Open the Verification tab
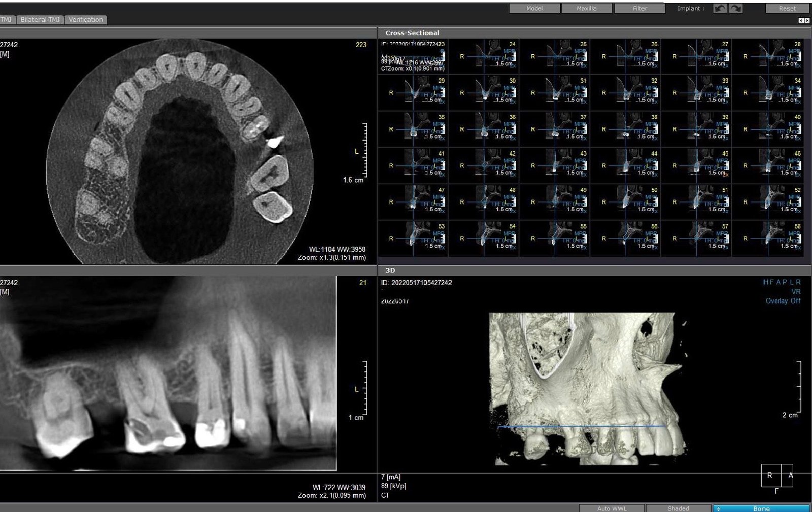This screenshot has height=512, width=812. coord(85,19)
